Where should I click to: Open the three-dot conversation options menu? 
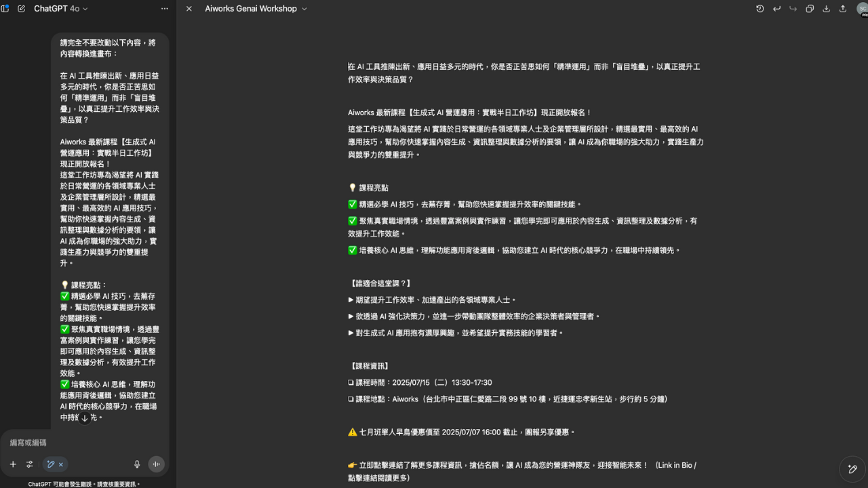[165, 9]
